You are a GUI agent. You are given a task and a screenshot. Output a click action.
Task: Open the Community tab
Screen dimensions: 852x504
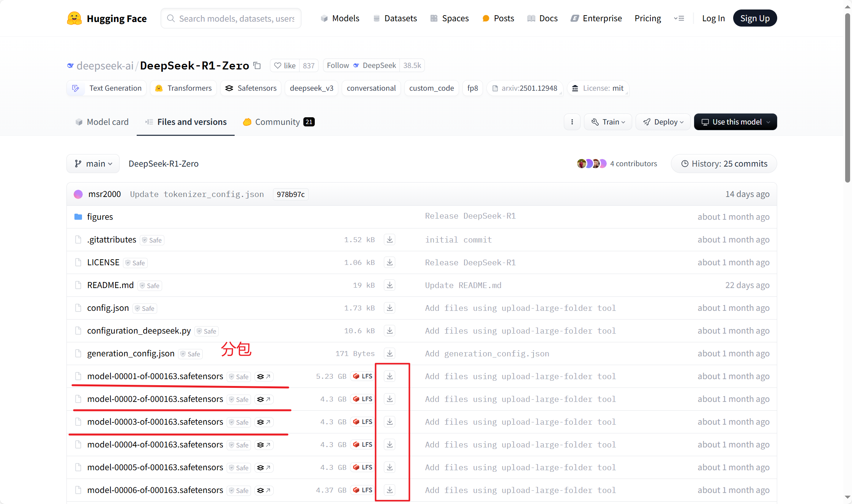click(279, 122)
